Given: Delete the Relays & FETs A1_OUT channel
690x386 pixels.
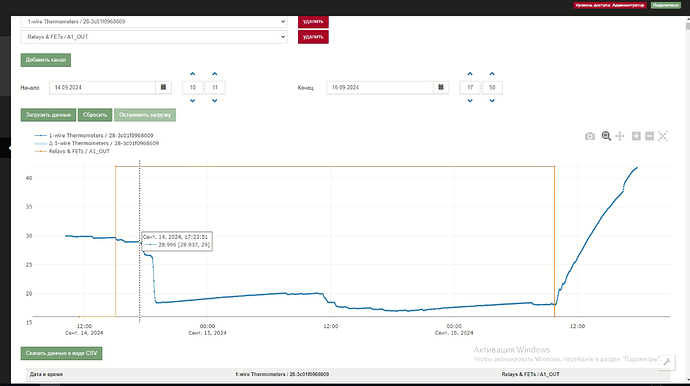Looking at the screenshot, I should pos(313,37).
